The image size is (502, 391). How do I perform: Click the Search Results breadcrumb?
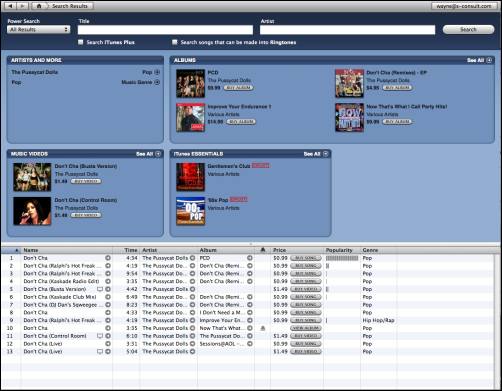tap(70, 6)
